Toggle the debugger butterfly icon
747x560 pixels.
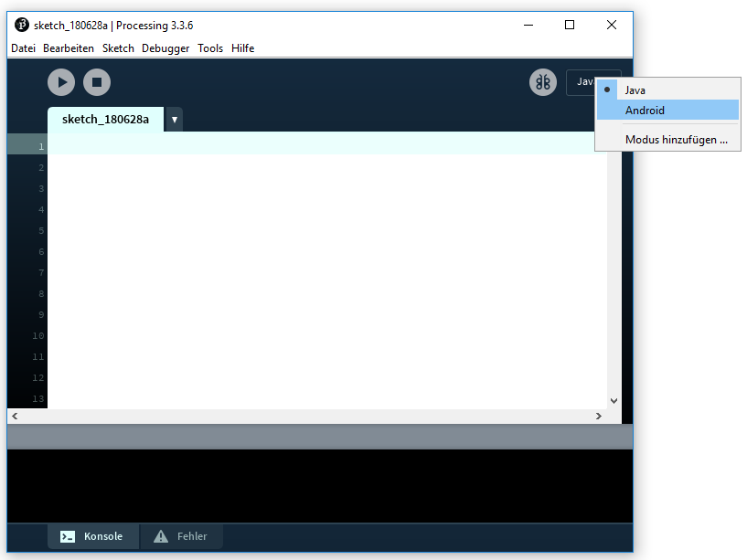pyautogui.click(x=543, y=82)
